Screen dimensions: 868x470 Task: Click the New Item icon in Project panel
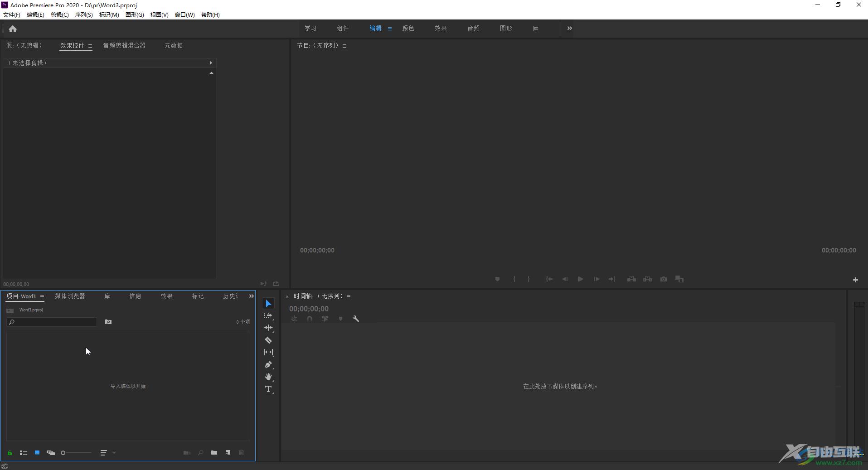pos(228,452)
